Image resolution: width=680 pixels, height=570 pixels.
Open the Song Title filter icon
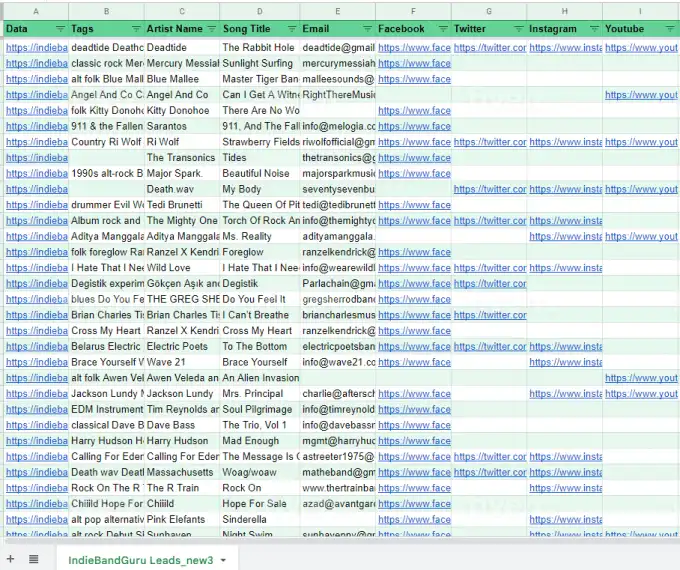[x=289, y=29]
